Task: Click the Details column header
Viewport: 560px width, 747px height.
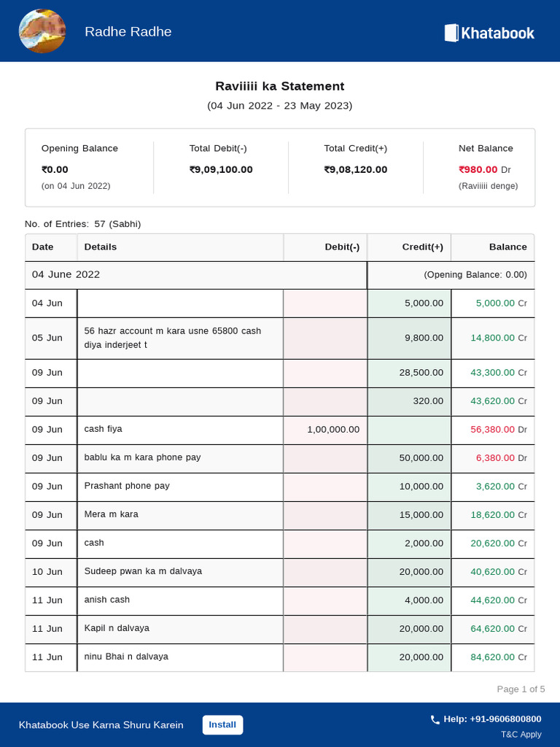Action: (101, 247)
